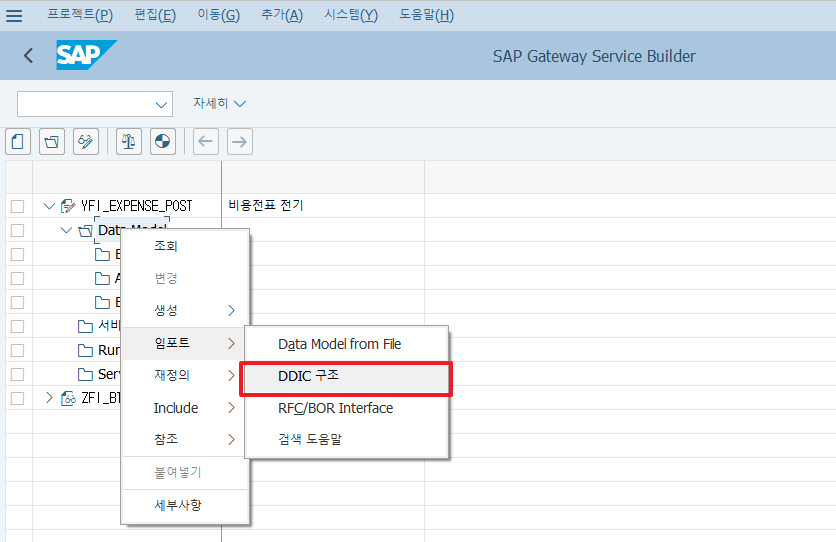
Task: Choose 조회 in the context menu
Action: (x=186, y=246)
